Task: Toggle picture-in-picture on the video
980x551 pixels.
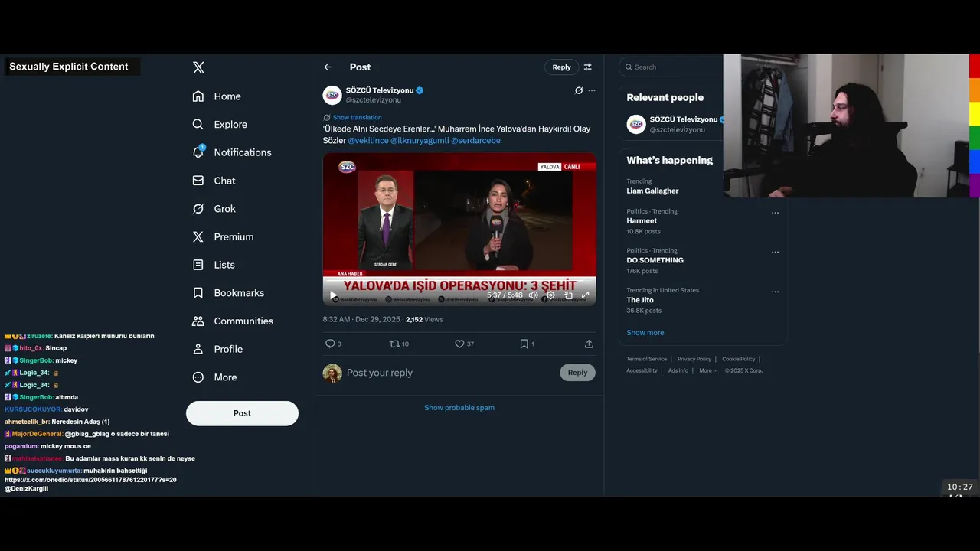Action: [568, 295]
